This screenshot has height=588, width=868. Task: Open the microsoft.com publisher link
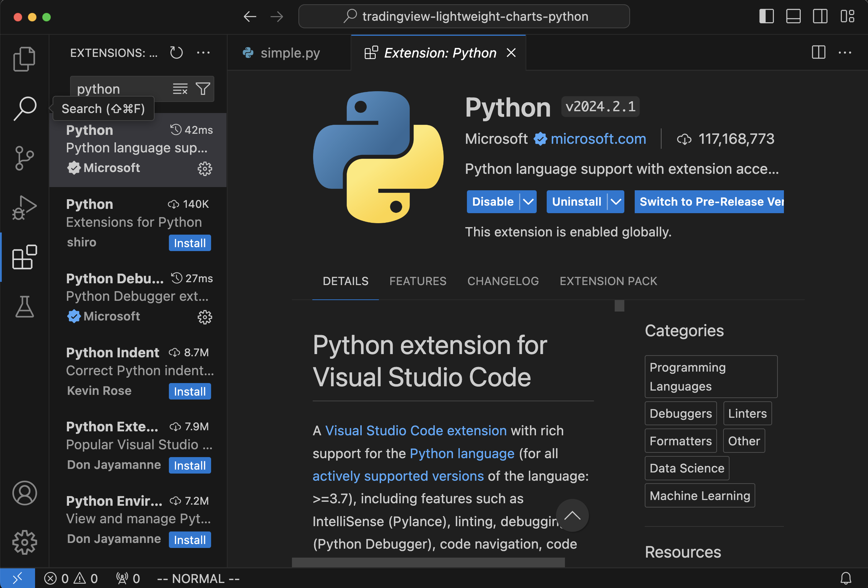(x=598, y=138)
